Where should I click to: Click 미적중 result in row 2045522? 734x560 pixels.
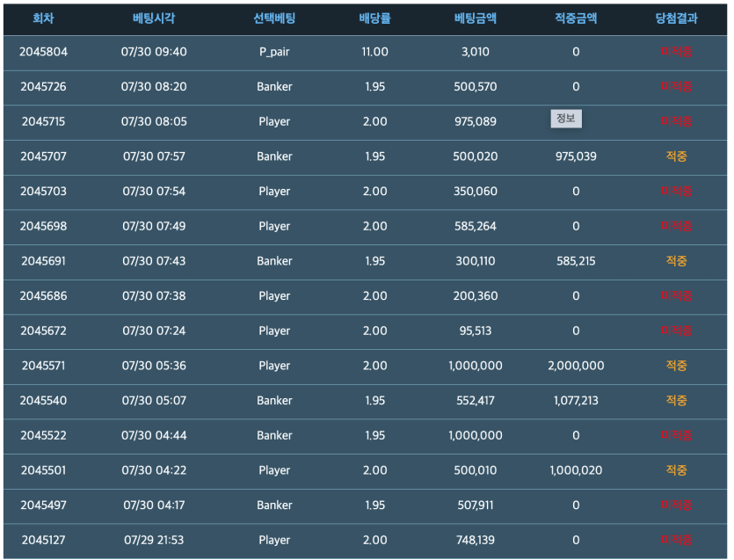[676, 435]
